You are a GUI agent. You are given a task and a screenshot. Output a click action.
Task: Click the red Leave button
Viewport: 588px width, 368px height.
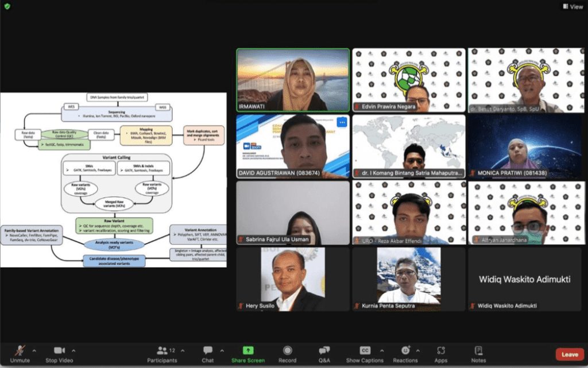click(570, 354)
